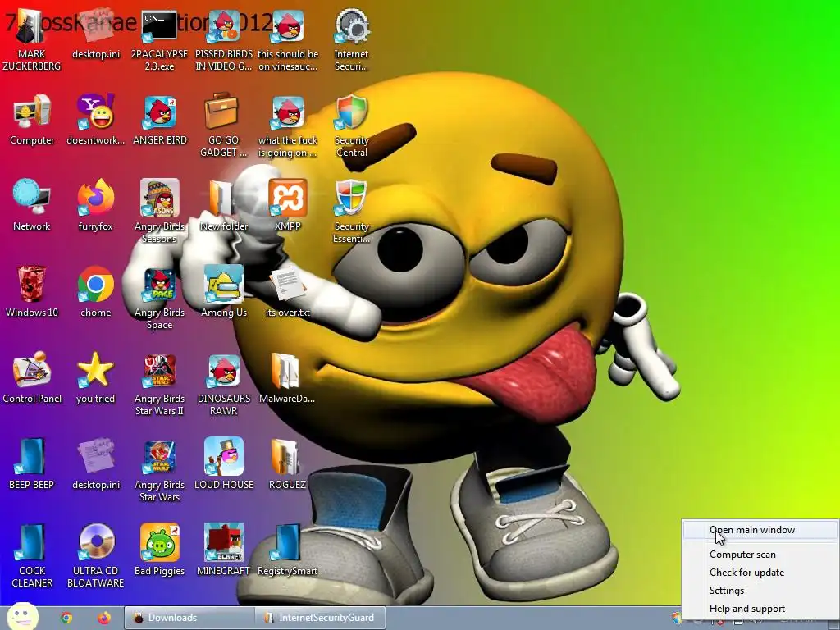The width and height of the screenshot is (840, 630).
Task: Select the ULTRA CD BLOATWARE disc icon
Action: 95,557
